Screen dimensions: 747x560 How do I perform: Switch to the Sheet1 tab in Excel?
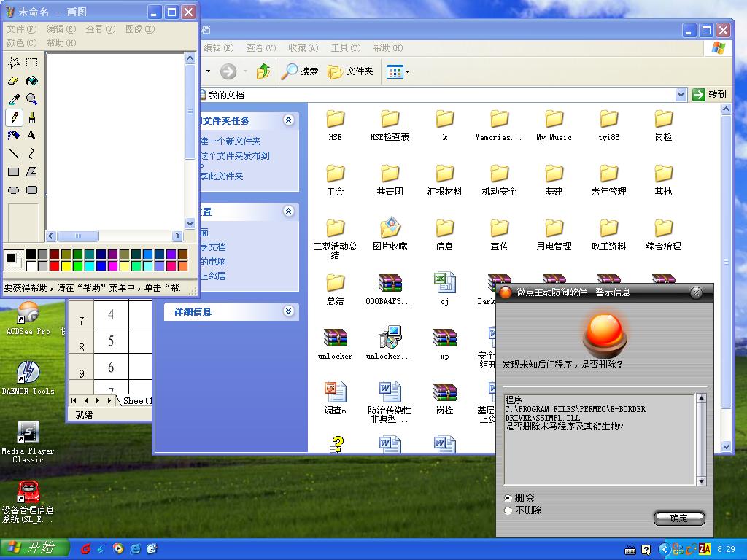pyautogui.click(x=136, y=401)
